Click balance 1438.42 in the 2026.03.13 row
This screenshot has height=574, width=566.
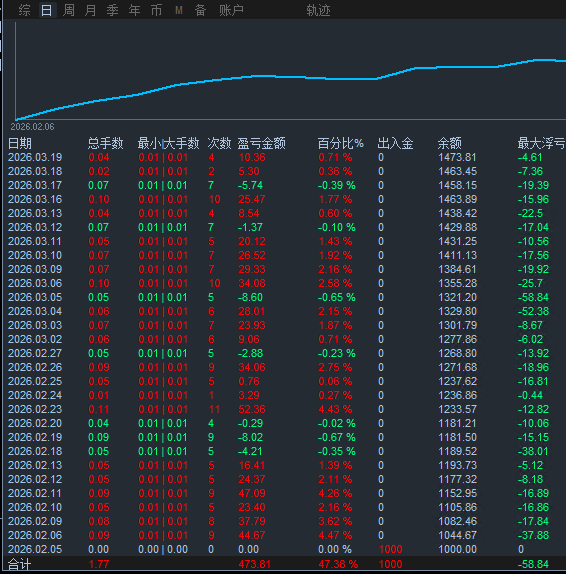pos(458,213)
